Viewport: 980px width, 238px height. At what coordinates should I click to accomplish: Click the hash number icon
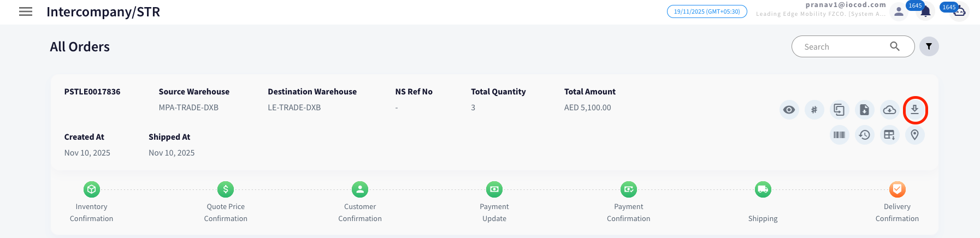[x=814, y=110]
